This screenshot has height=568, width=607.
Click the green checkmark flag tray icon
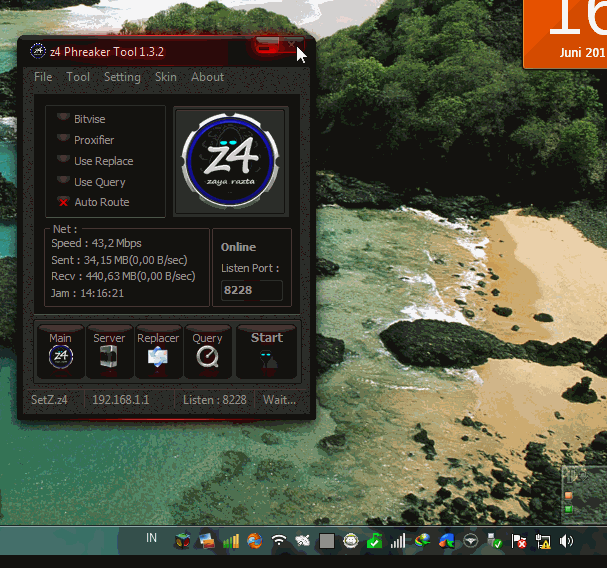pyautogui.click(x=374, y=541)
